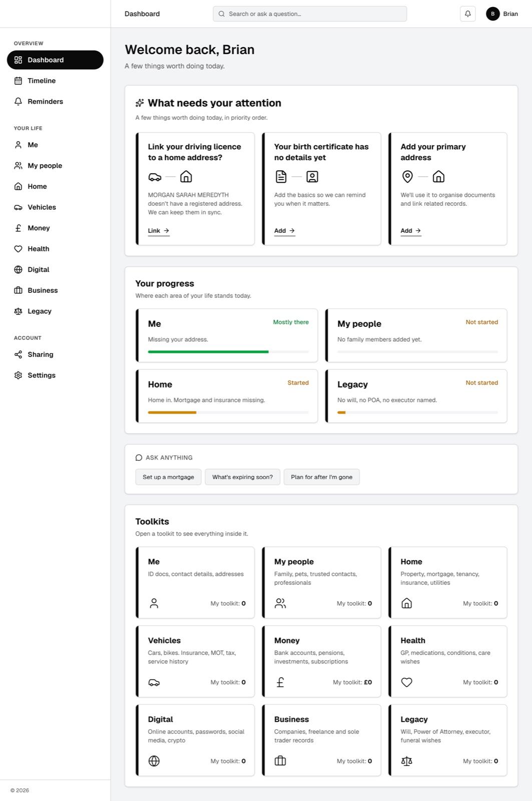532x801 pixels.
Task: Focus the Search or ask a question field
Action: point(310,14)
